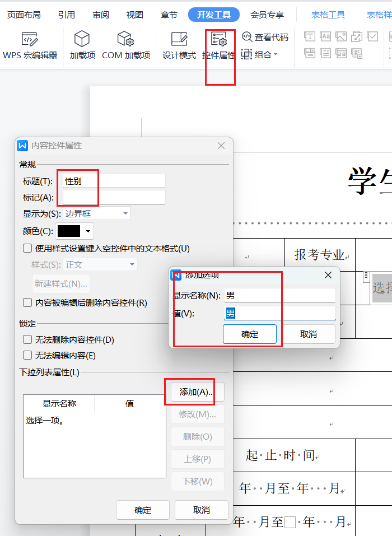The height and width of the screenshot is (536, 392).
Task: Toggle 无法编辑内容 checkbox
Action: pyautogui.click(x=27, y=355)
